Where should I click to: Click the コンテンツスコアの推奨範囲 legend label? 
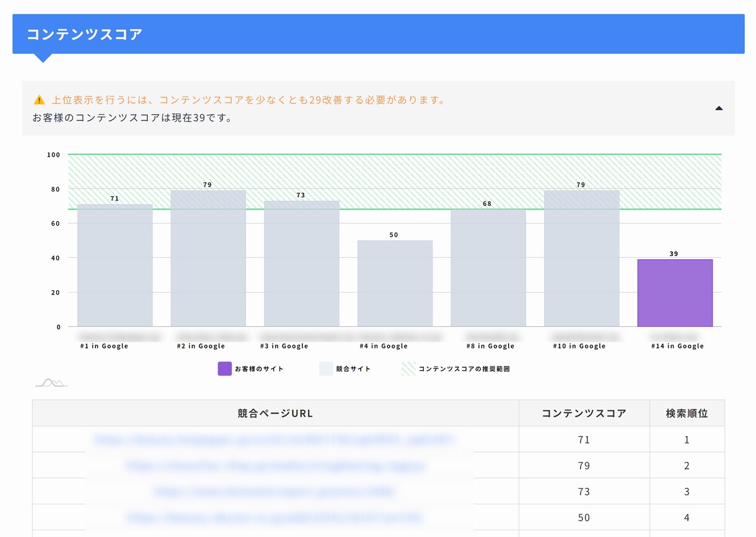pos(464,369)
